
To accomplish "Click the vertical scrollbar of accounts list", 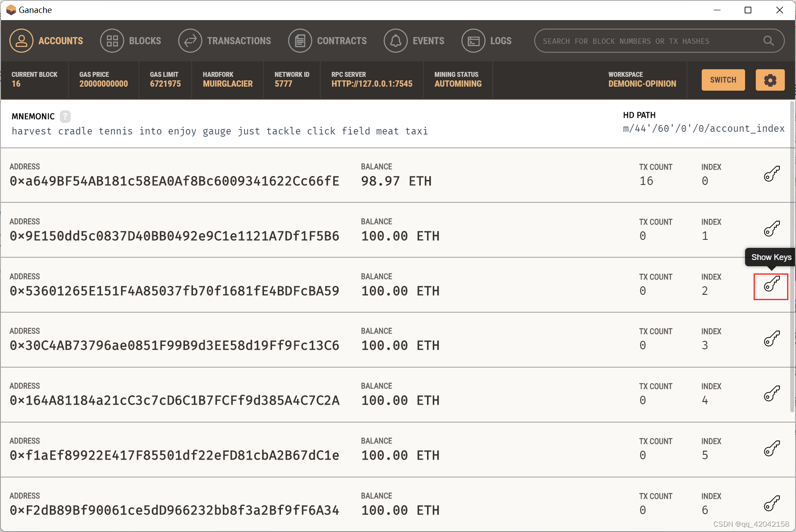I will click(x=792, y=257).
